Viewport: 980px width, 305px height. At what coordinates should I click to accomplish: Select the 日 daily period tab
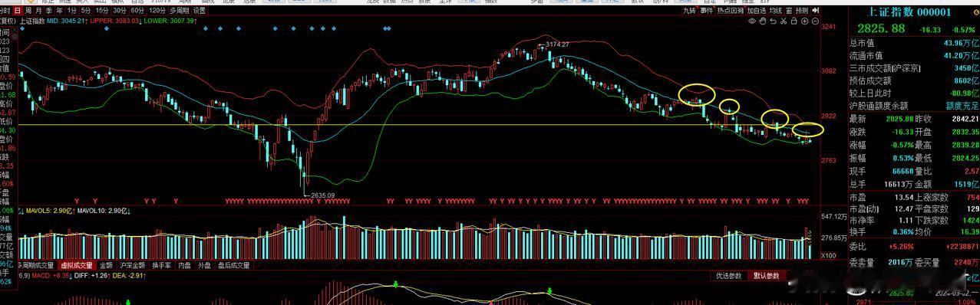(x=18, y=11)
